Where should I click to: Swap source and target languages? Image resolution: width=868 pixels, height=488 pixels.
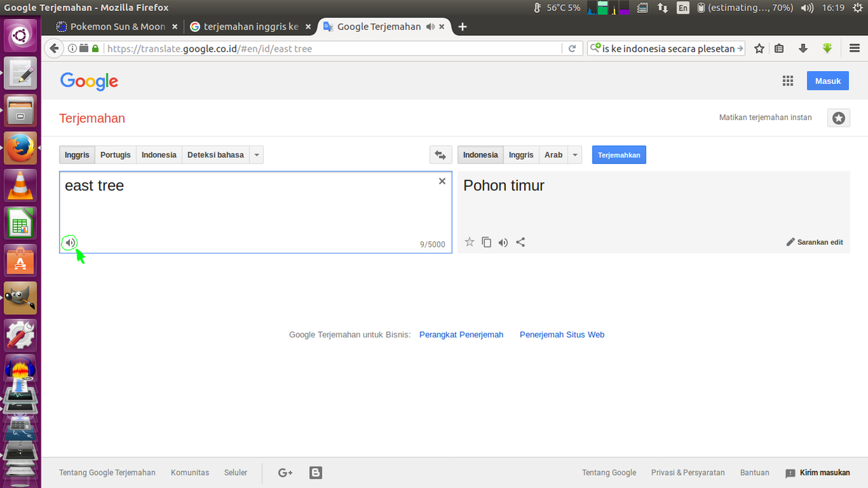(441, 155)
